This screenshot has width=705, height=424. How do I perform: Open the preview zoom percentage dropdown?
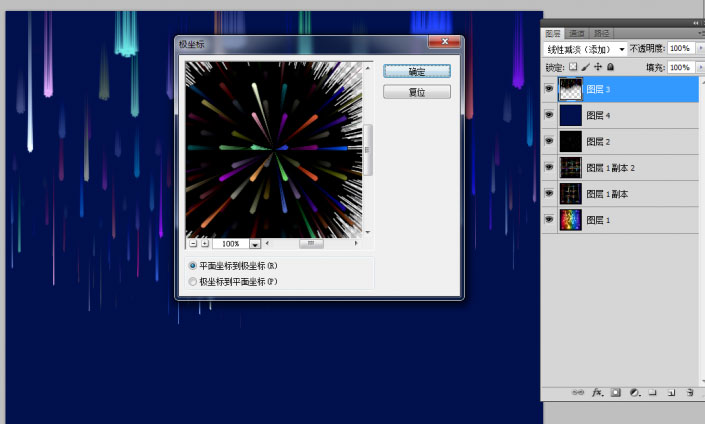[255, 243]
